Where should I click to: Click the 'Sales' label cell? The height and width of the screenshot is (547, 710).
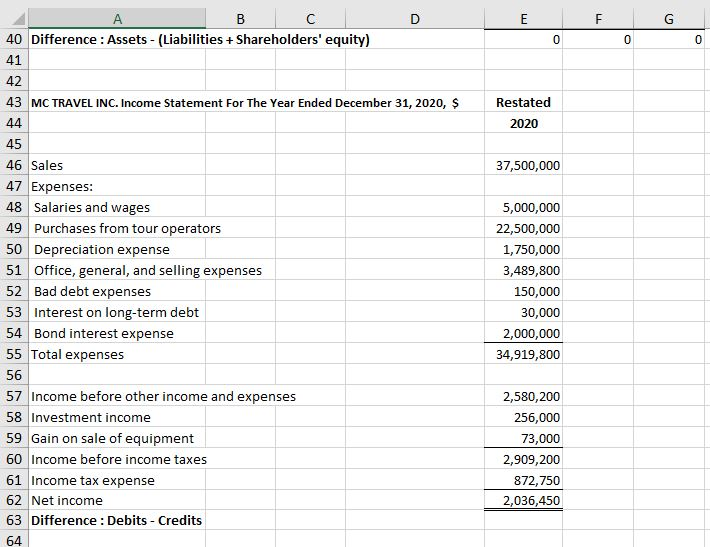click(x=47, y=165)
